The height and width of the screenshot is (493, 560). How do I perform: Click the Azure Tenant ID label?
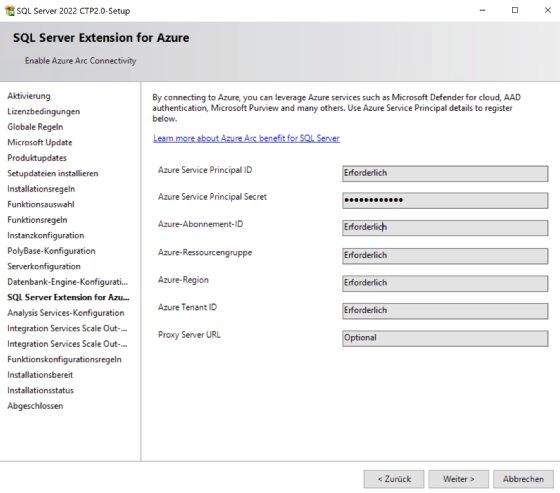point(188,307)
